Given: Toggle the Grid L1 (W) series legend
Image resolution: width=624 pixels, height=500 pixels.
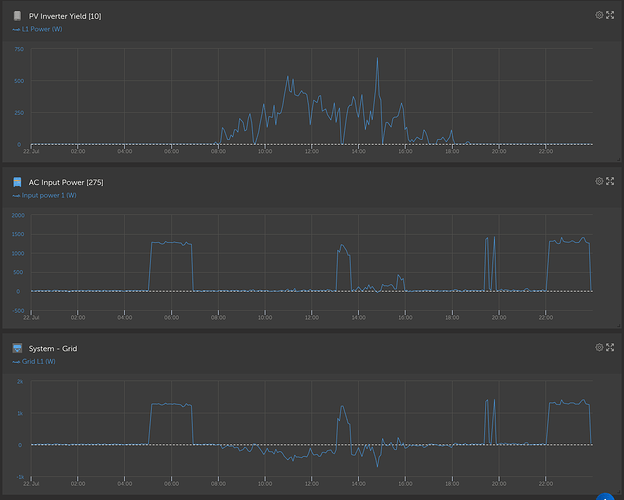Looking at the screenshot, I should [34, 361].
